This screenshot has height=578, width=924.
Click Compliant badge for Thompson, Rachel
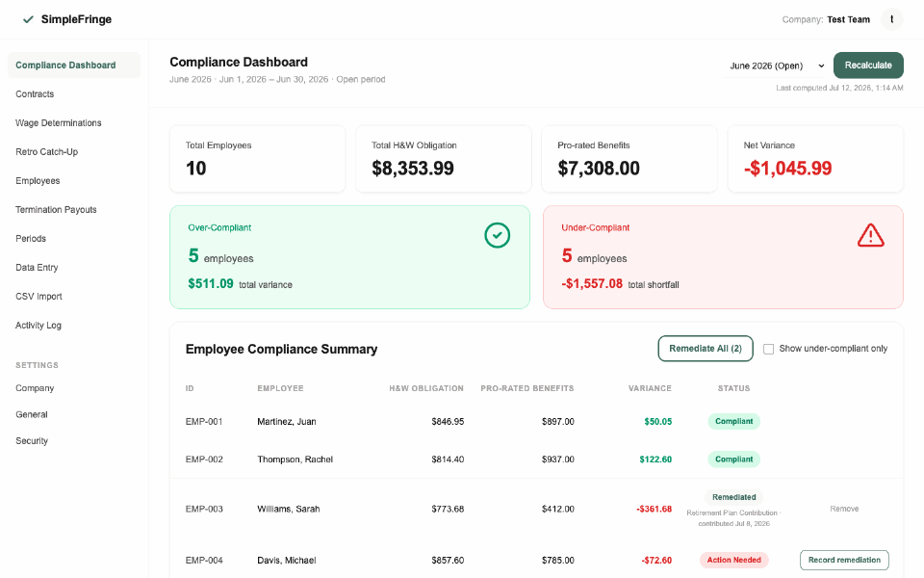coord(733,459)
